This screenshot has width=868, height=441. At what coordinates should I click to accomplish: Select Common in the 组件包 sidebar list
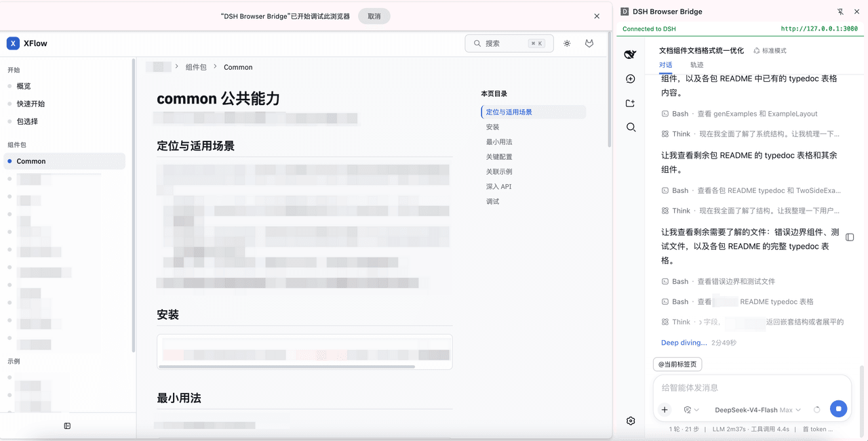(64, 161)
